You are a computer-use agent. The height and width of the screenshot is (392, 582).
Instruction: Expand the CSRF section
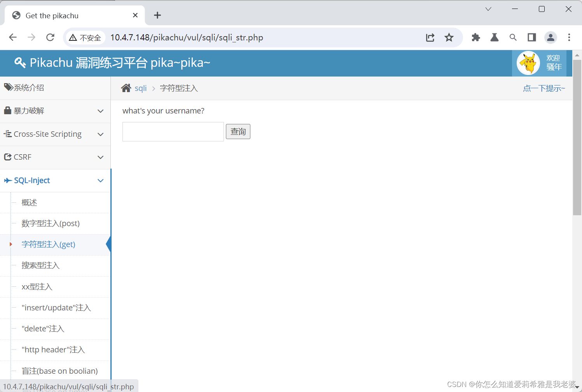[100, 157]
